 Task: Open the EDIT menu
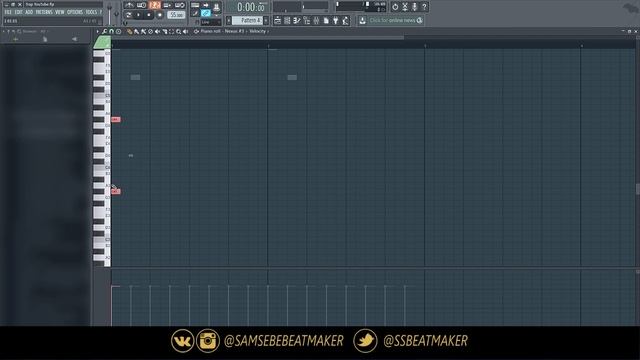click(18, 12)
